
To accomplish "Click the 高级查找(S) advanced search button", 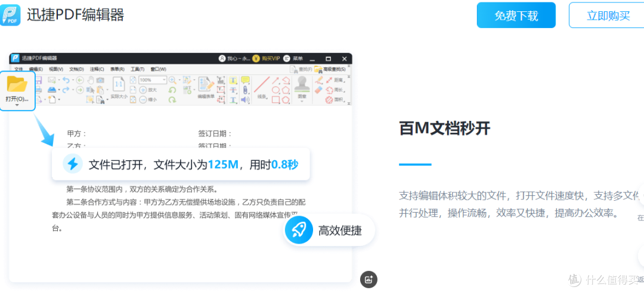I will coord(330,69).
